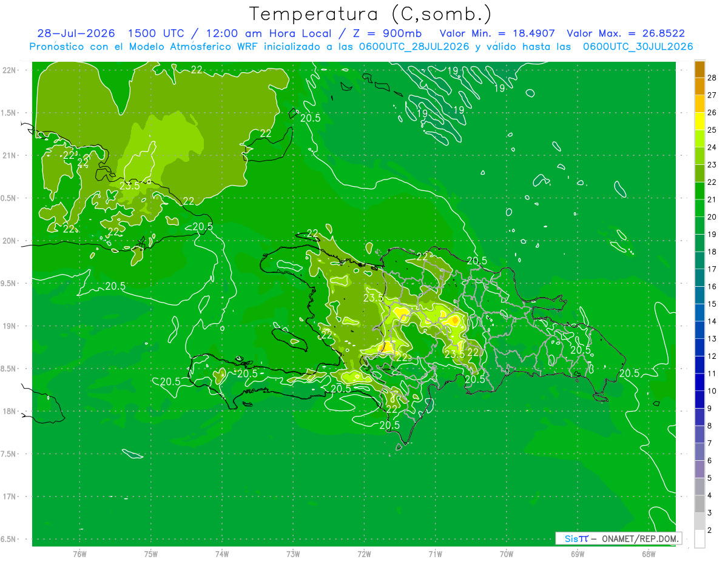Click the Sisπ – ONAMET/REP.DOM. logo box
728x562 pixels.
(618, 538)
